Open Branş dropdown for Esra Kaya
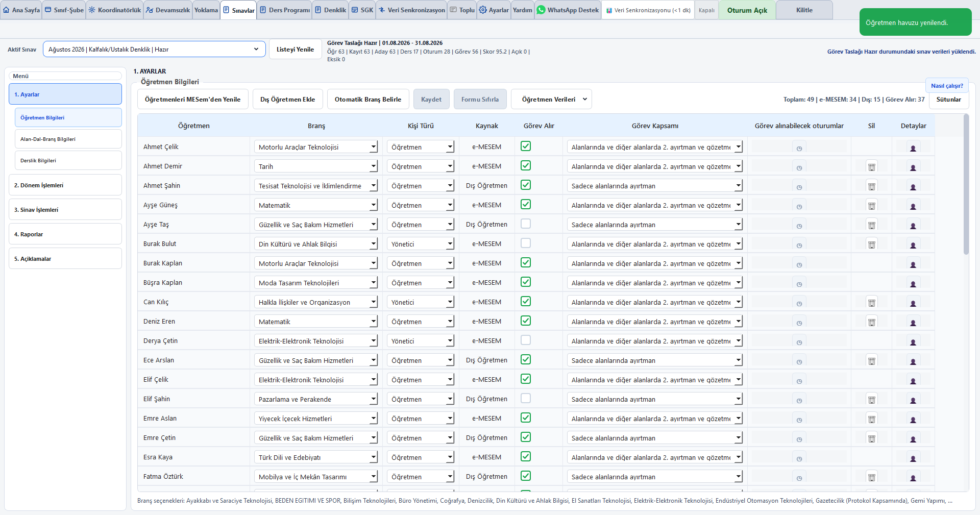Viewport: 980px width, 515px height. click(316, 457)
